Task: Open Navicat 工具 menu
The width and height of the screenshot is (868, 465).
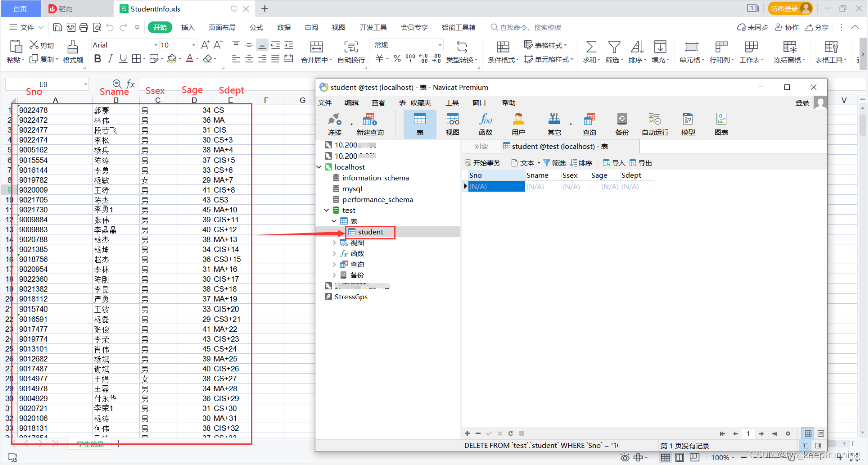Action: coord(452,103)
